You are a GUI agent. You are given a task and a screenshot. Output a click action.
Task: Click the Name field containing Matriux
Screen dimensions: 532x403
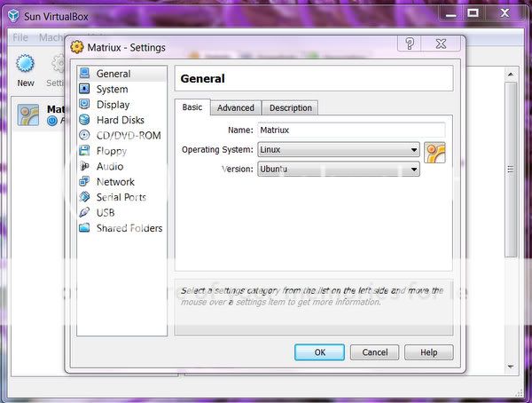351,130
